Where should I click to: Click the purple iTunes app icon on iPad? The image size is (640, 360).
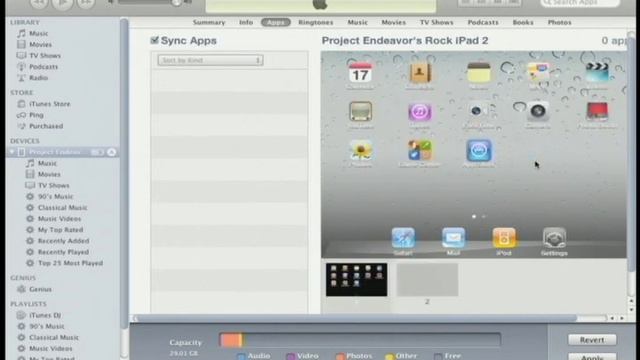(x=420, y=111)
